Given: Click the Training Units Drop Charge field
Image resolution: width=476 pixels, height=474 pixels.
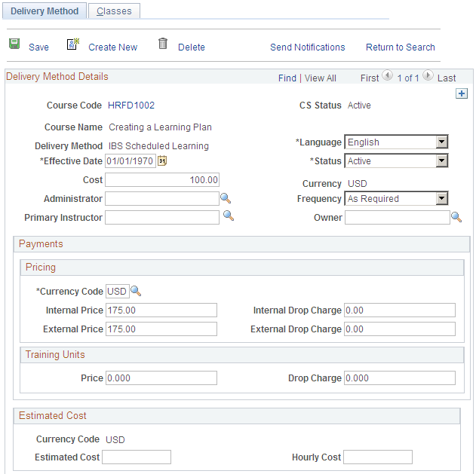Looking at the screenshot, I should 400,378.
